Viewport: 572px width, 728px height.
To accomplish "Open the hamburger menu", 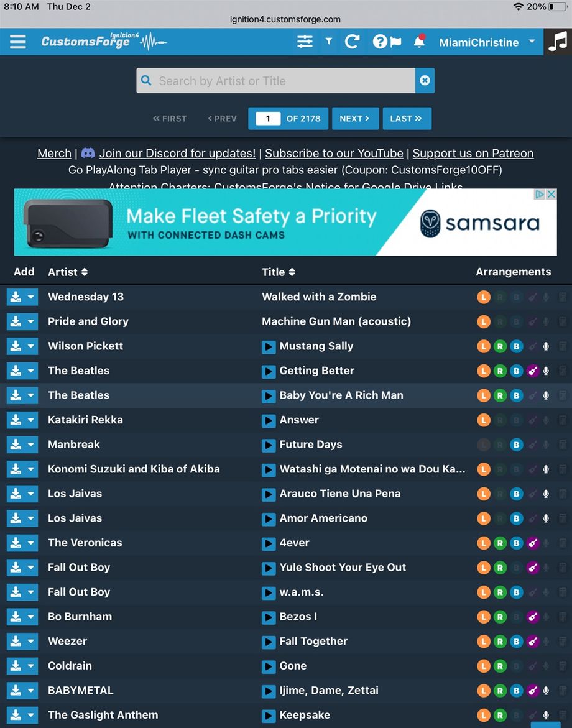I will pyautogui.click(x=17, y=42).
